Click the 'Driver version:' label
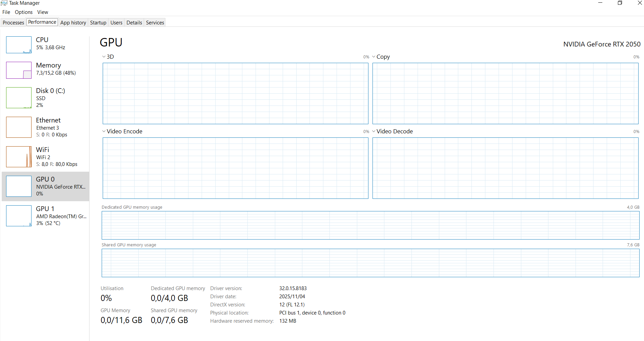Viewport: 644px width, 341px height. (x=226, y=288)
